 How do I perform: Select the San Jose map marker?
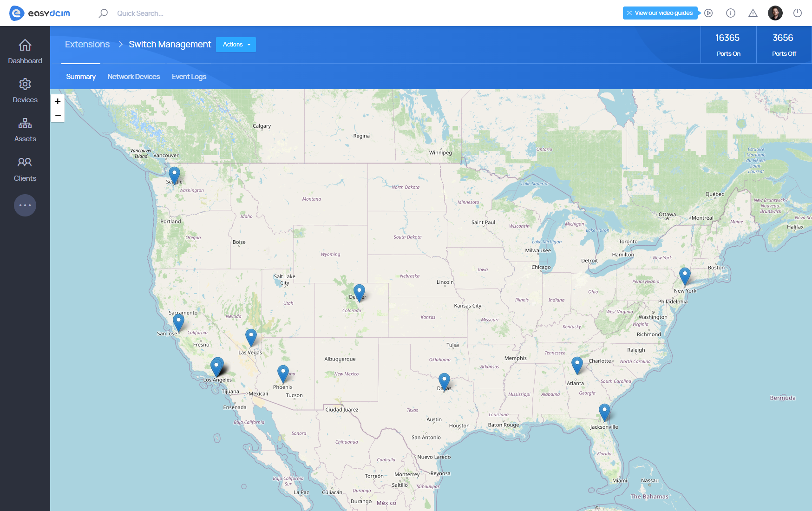pos(178,323)
